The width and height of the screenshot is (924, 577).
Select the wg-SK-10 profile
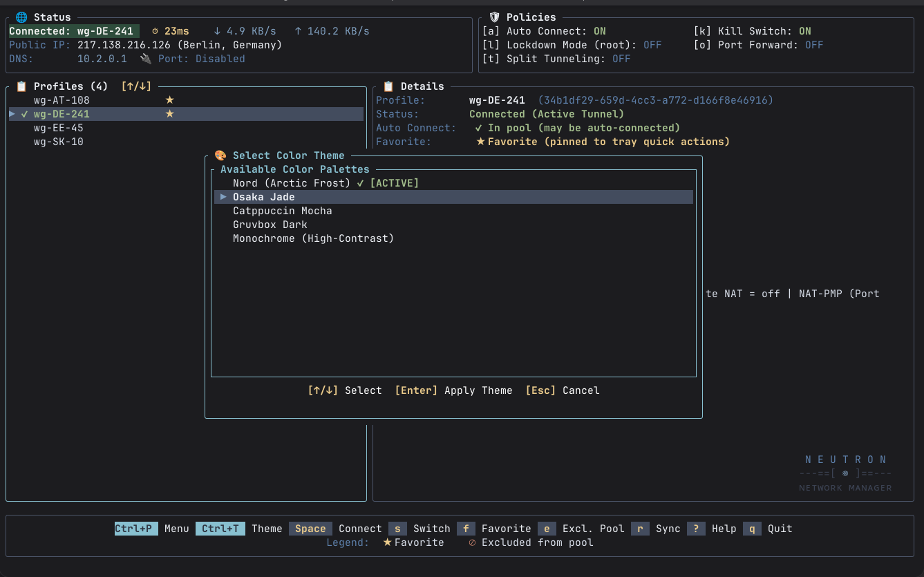(x=186, y=142)
